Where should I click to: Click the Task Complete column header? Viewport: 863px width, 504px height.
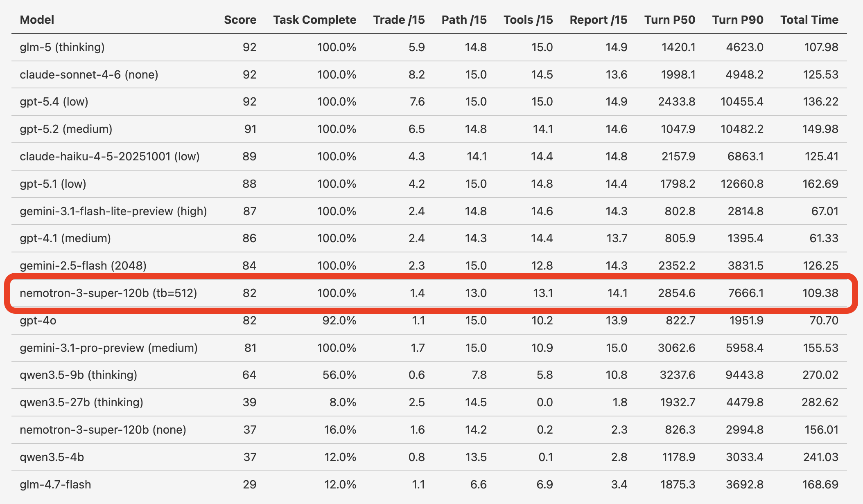pos(314,20)
